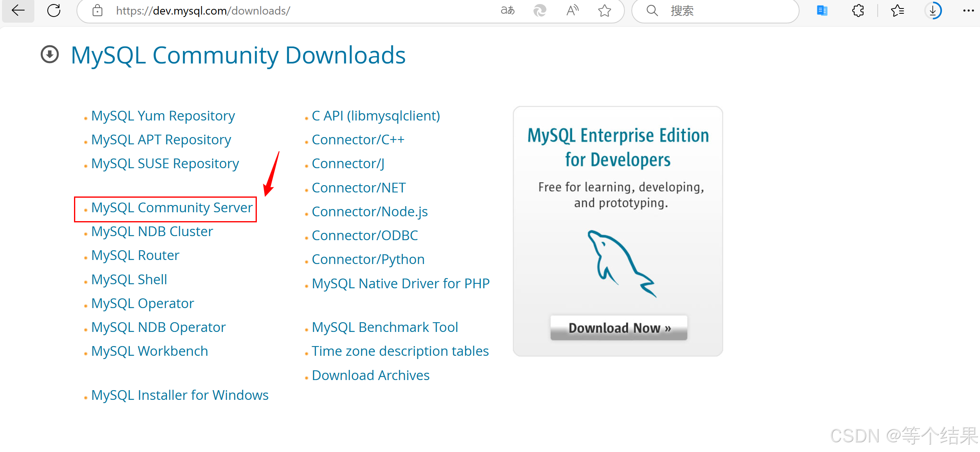This screenshot has height=452, width=980.
Task: Add page to favorites star
Action: pos(604,11)
